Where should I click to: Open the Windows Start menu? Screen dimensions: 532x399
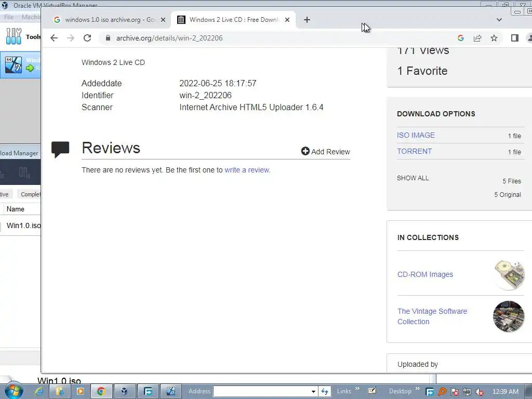pyautogui.click(x=14, y=391)
